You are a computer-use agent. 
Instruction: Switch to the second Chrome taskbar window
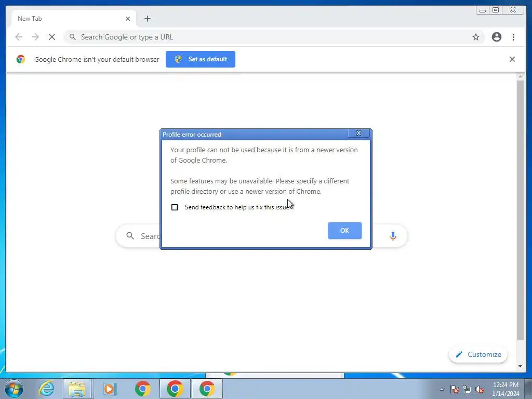pos(175,389)
